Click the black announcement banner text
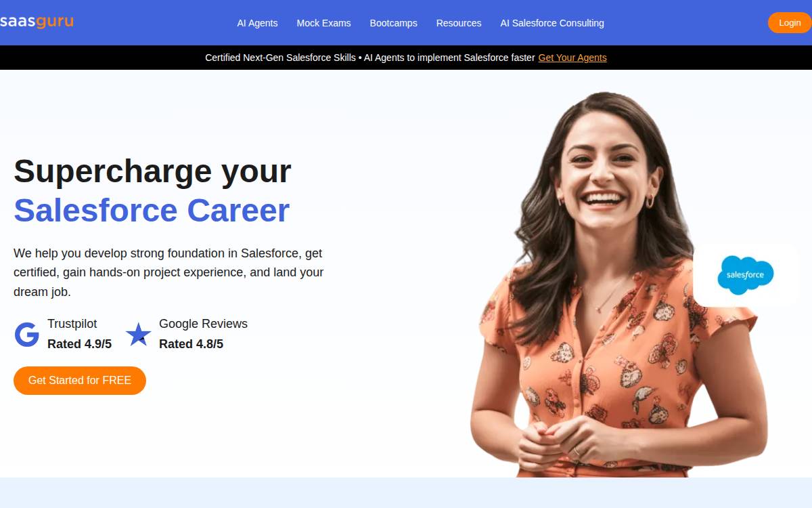812x508 pixels. pos(370,58)
